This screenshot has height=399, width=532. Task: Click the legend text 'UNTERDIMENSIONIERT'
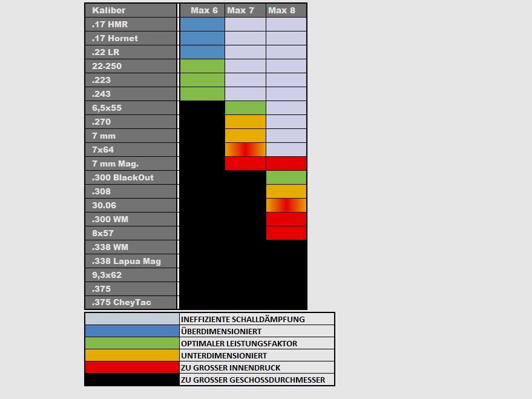click(224, 356)
